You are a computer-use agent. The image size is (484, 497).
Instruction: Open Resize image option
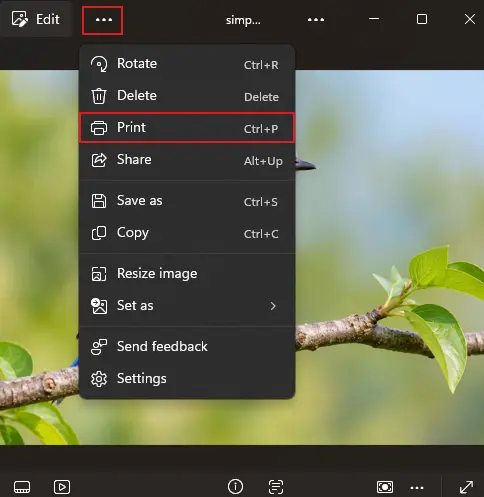click(x=187, y=274)
